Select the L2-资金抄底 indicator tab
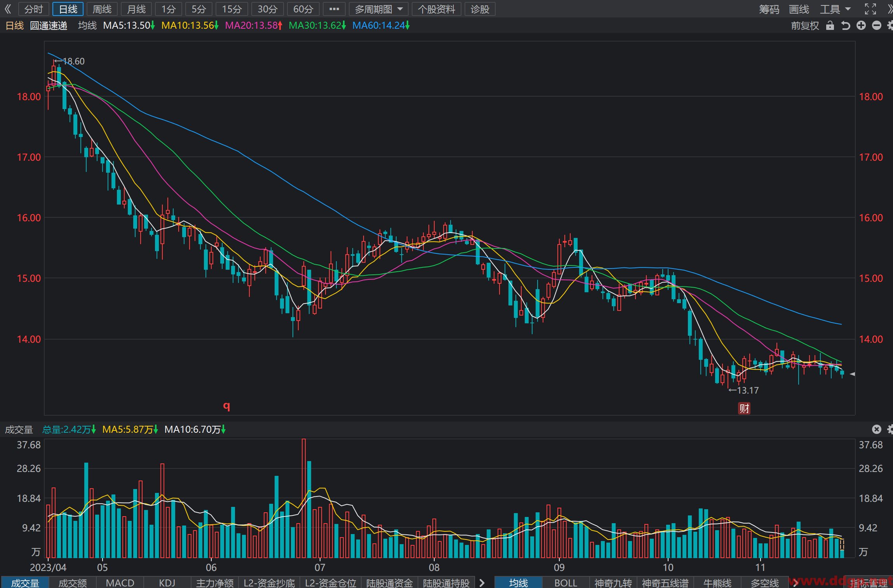 pyautogui.click(x=269, y=583)
